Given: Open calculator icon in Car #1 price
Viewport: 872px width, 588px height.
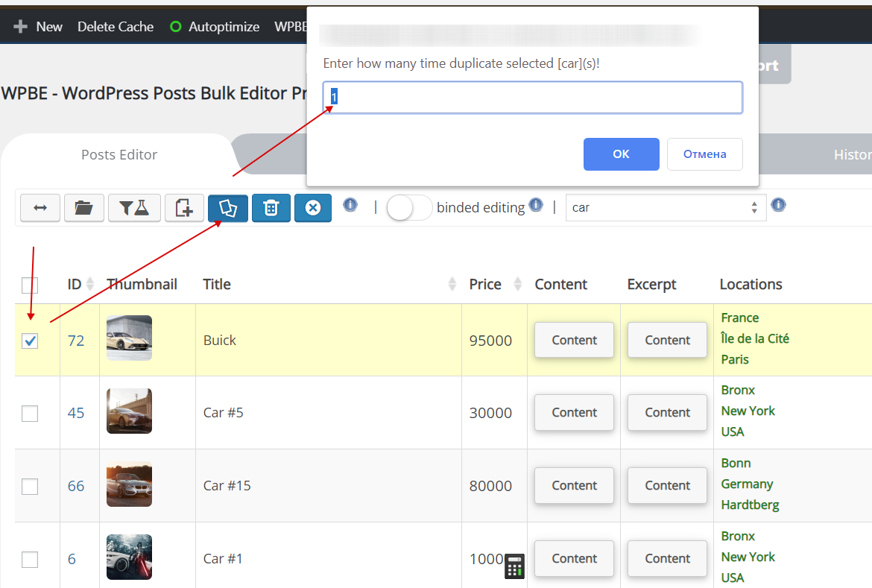Looking at the screenshot, I should [x=514, y=566].
